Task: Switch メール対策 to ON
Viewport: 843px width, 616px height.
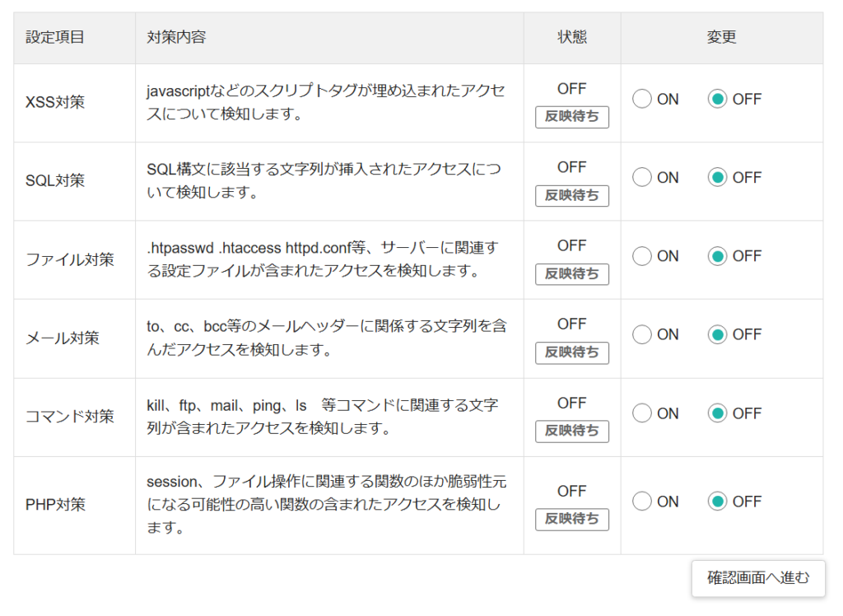Action: (x=642, y=334)
